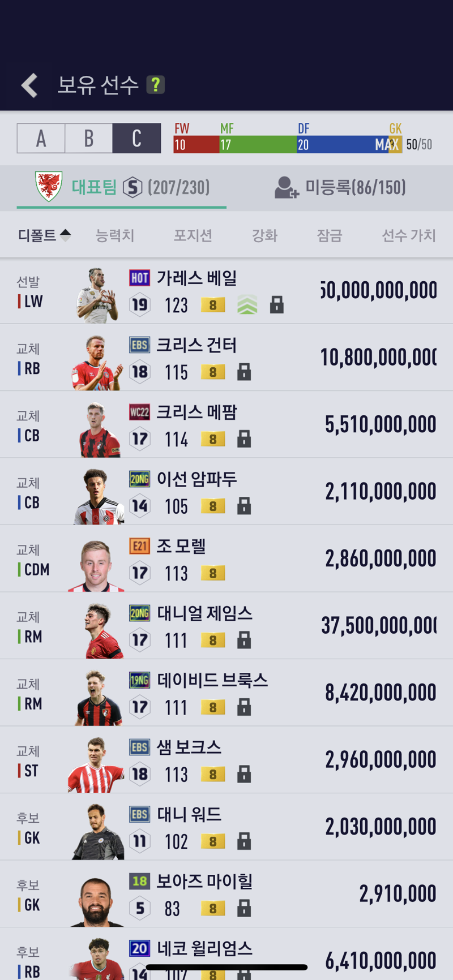Screen dimensions: 453x980
Task: Toggle the lock on 이선 암파두
Action: (x=243, y=506)
